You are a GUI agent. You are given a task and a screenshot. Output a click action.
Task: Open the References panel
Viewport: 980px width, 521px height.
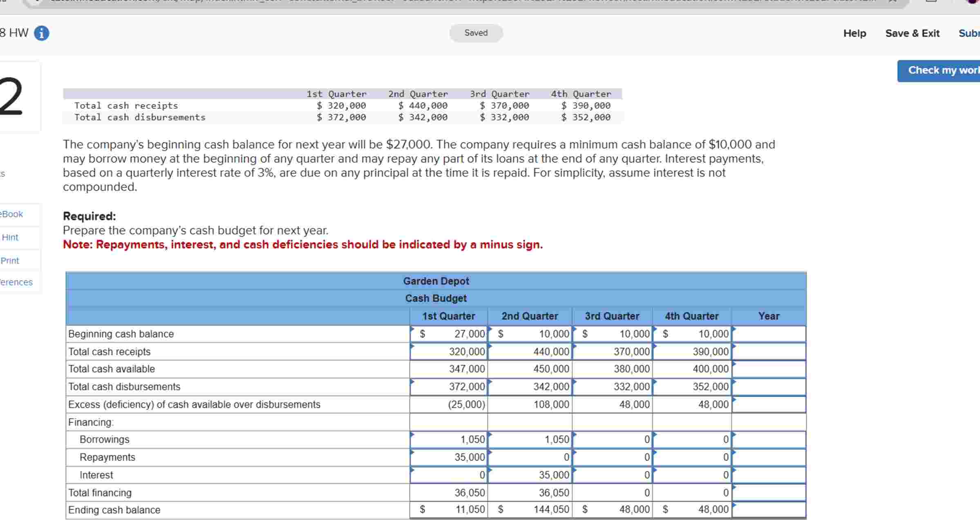16,282
